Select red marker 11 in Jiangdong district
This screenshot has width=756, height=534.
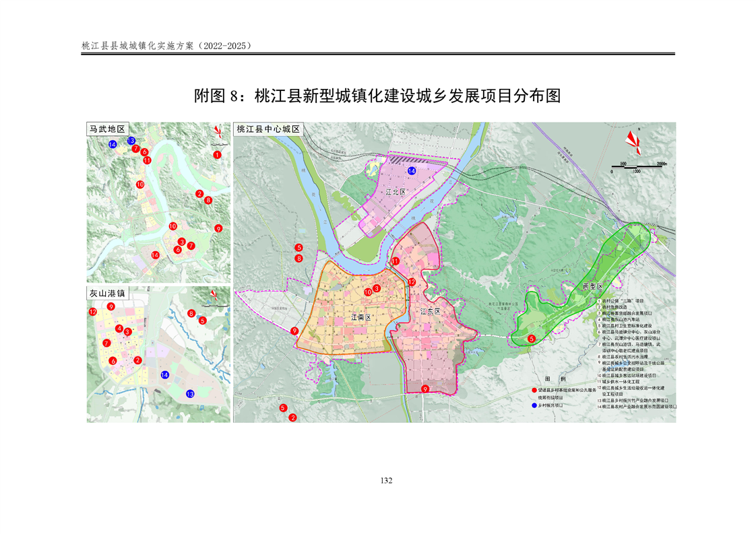[x=396, y=261]
